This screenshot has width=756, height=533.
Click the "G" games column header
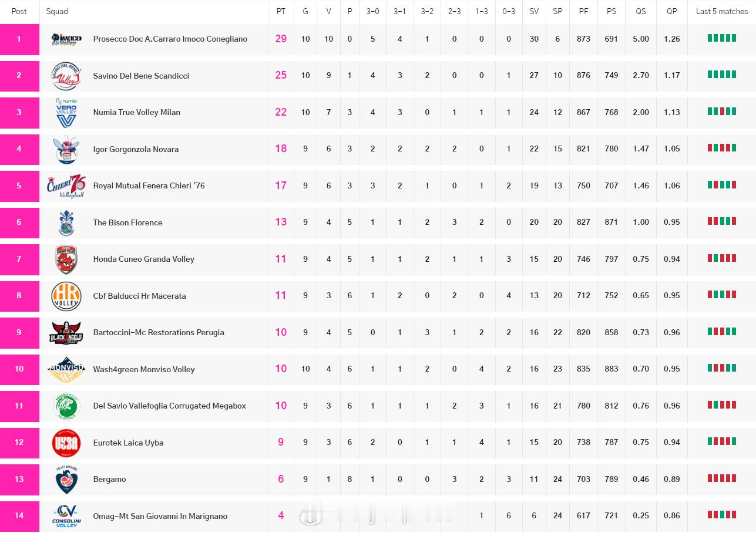pos(305,11)
